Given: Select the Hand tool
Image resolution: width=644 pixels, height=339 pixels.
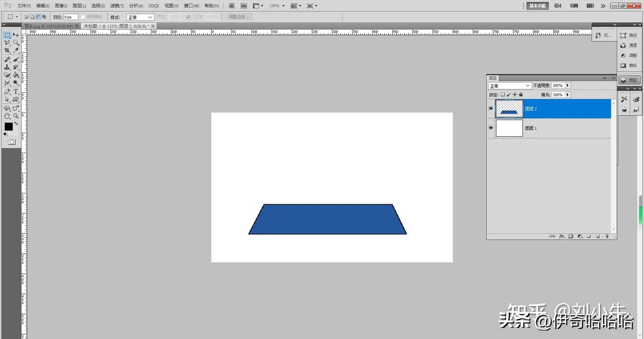Looking at the screenshot, I should tap(7, 116).
